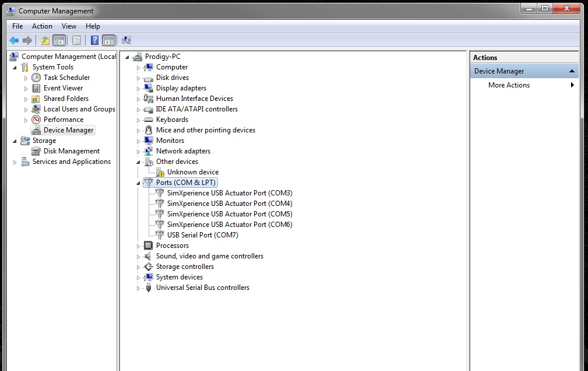
Task: Collapse the Device Manager actions section
Action: pyautogui.click(x=572, y=71)
